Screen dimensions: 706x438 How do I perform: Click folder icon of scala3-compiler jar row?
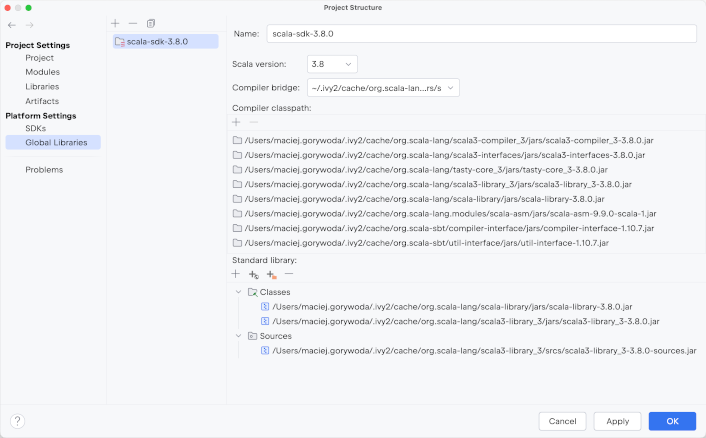coord(237,140)
